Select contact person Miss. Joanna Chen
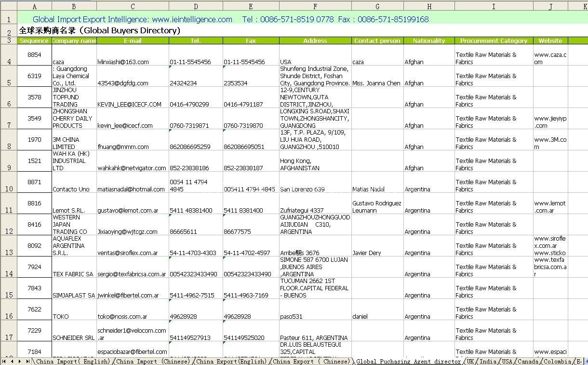 (377, 76)
